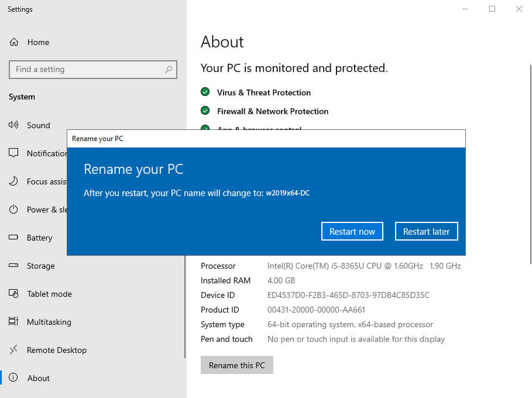The height and width of the screenshot is (398, 532).
Task: Open Multitasking settings
Action: click(x=49, y=322)
